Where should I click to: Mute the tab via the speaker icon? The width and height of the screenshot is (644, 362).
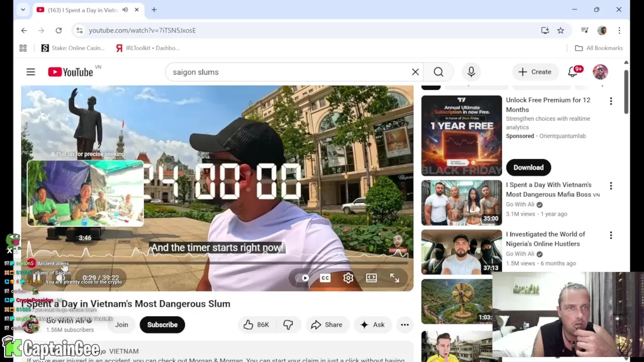pyautogui.click(x=125, y=10)
